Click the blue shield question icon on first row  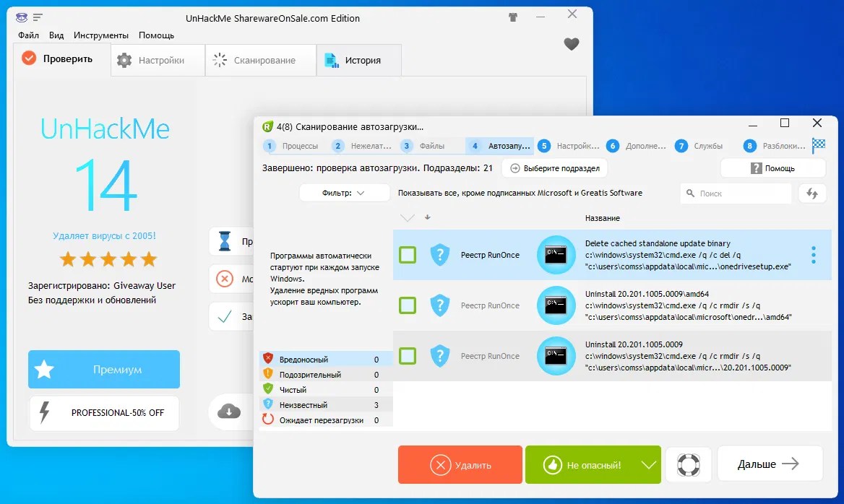(440, 255)
